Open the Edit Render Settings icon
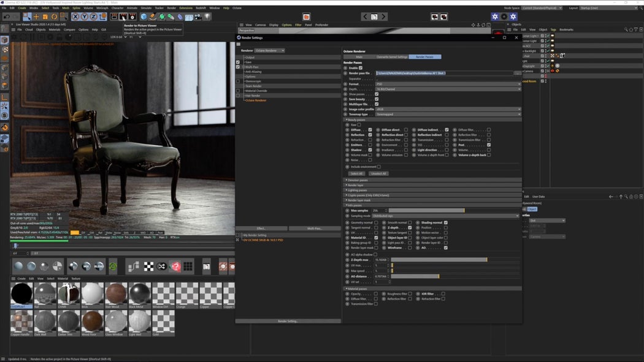The width and height of the screenshot is (644, 362). [x=132, y=17]
